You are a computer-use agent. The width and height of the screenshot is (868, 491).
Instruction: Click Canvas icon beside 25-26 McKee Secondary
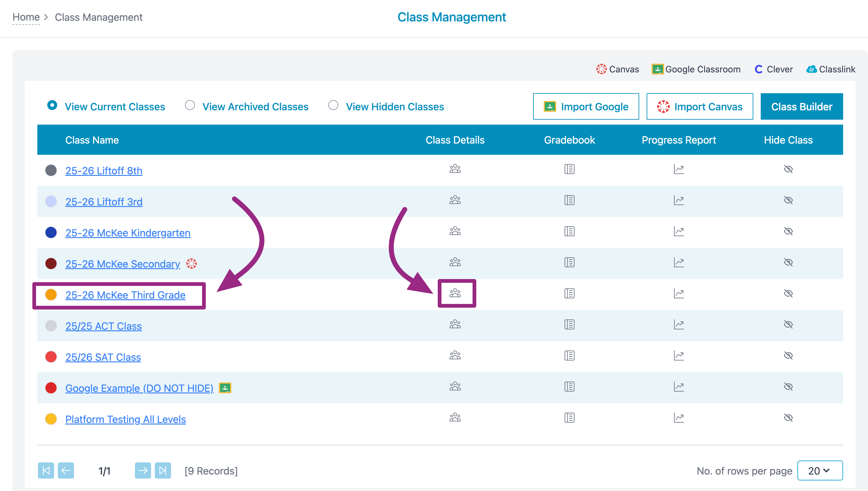pos(191,264)
